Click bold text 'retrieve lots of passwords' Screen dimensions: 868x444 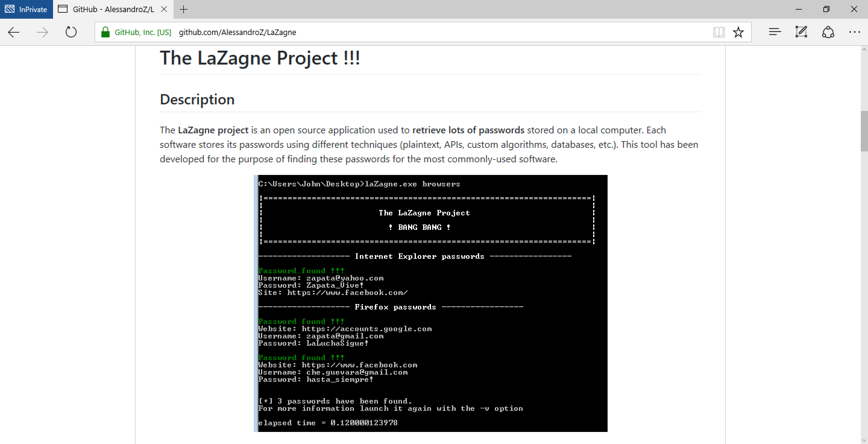click(x=468, y=130)
